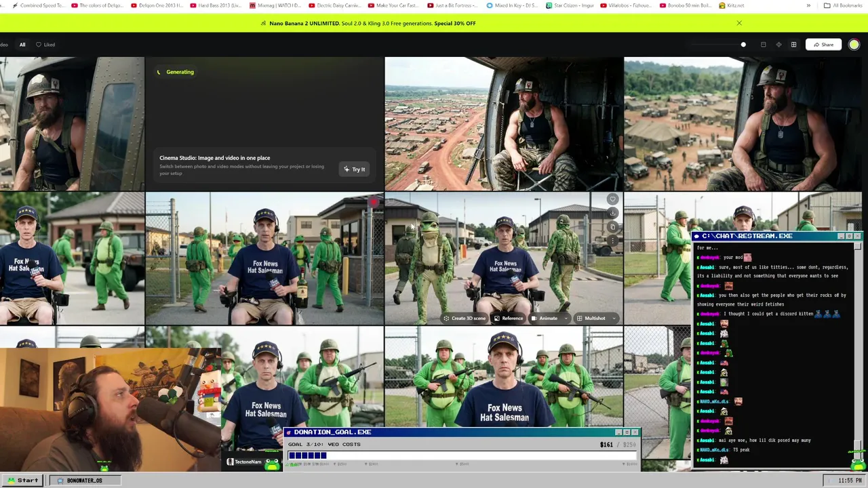Click the Reference button on image
The image size is (868, 488).
[x=509, y=318]
